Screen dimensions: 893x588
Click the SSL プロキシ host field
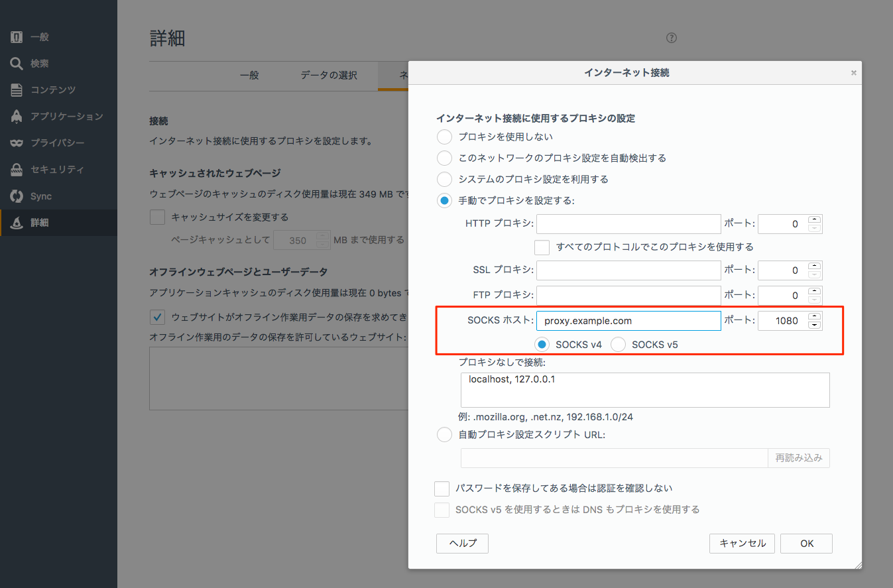click(x=628, y=270)
